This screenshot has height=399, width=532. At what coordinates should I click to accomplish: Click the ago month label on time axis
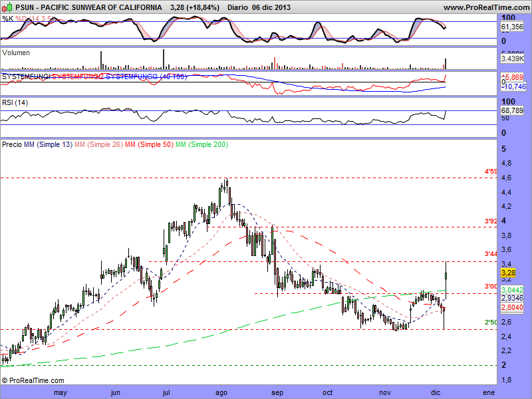tap(221, 393)
